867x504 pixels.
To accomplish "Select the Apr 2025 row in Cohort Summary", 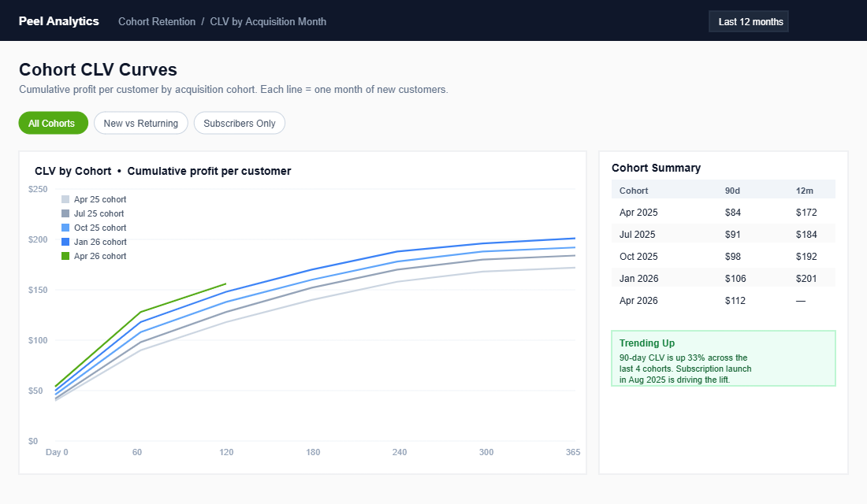I will pyautogui.click(x=724, y=212).
